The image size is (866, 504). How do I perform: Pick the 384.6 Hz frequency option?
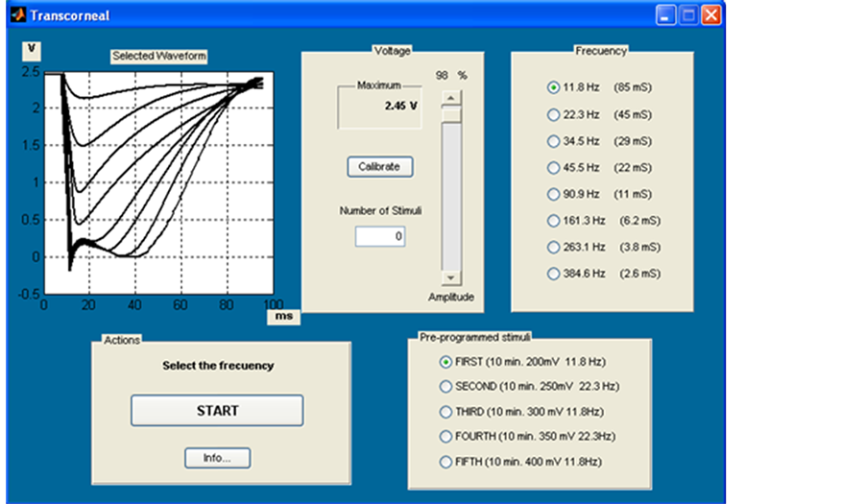click(553, 274)
